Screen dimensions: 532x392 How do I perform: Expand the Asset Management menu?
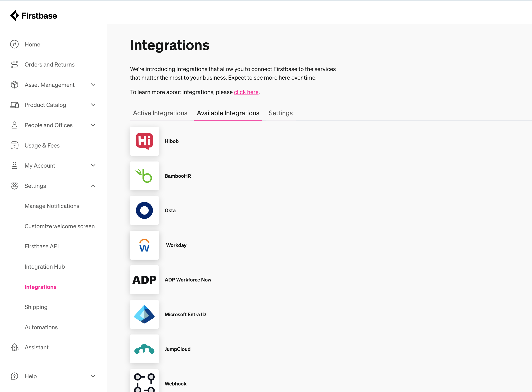93,85
